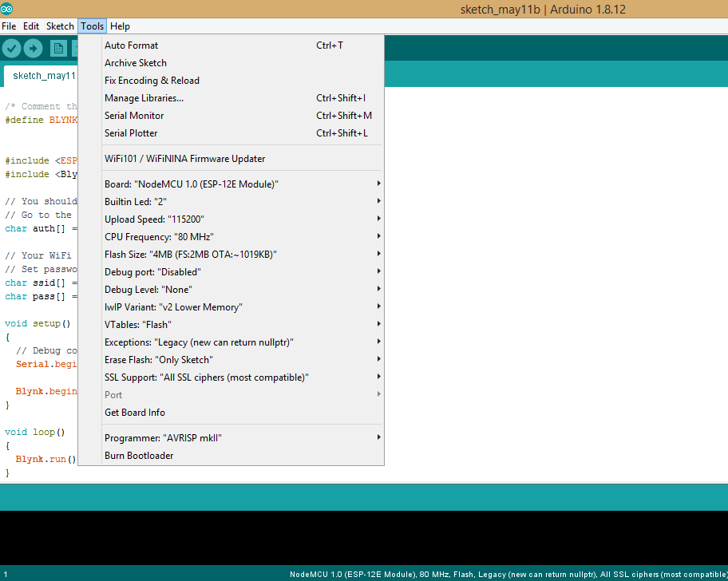
Task: Click the Verify checkmark toolbar icon
Action: [x=12, y=48]
